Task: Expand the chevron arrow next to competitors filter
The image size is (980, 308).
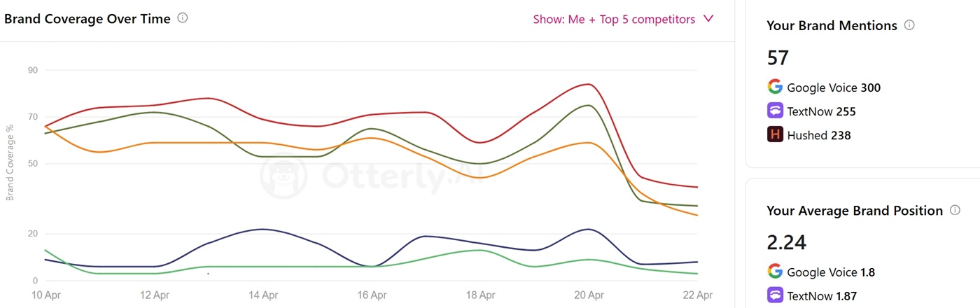Action: click(708, 19)
